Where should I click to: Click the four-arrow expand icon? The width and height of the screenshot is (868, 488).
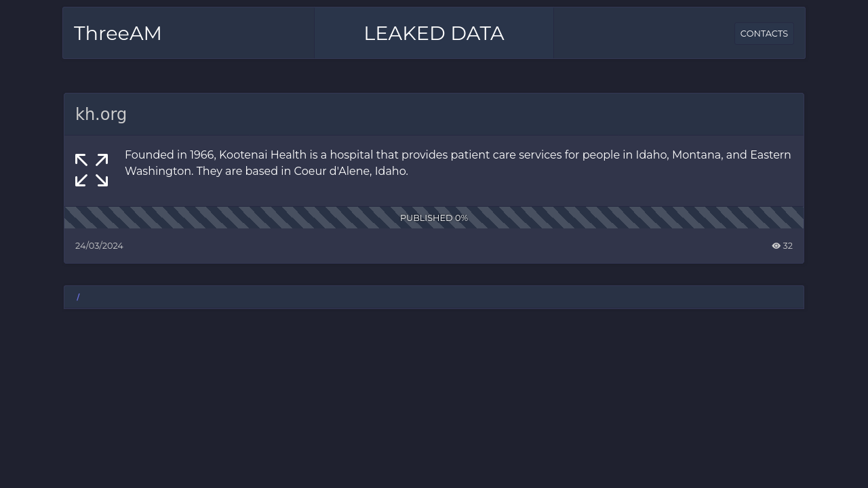point(92,170)
